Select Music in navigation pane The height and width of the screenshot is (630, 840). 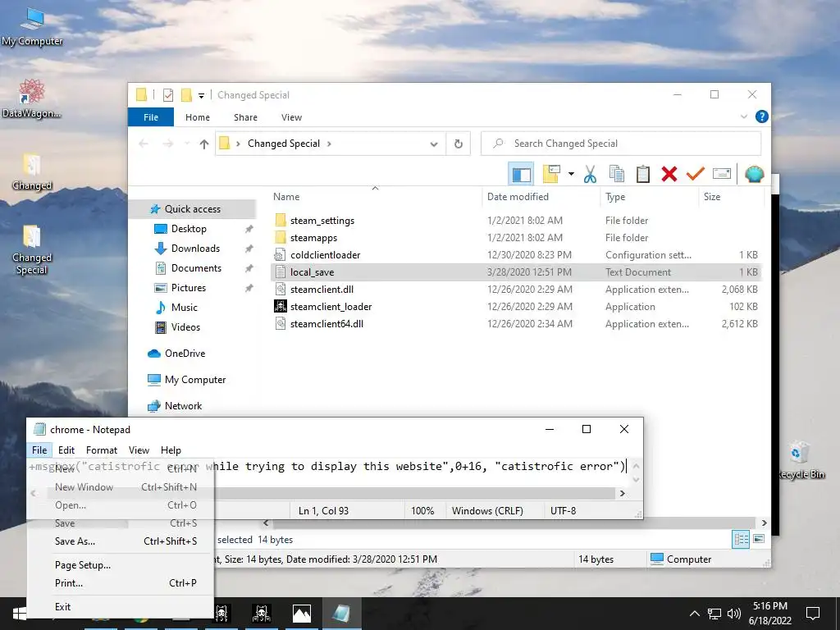(x=184, y=308)
